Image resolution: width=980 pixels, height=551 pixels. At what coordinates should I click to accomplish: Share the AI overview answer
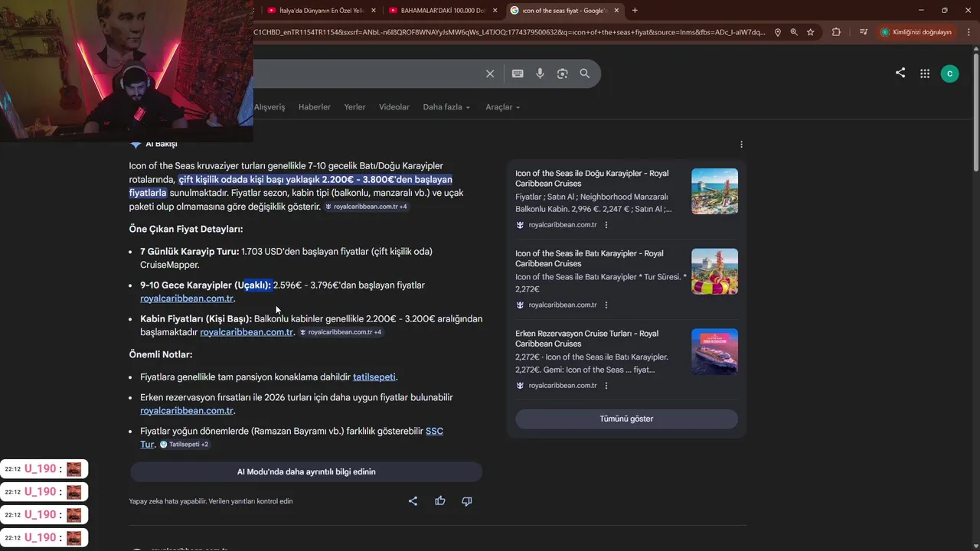click(x=413, y=500)
